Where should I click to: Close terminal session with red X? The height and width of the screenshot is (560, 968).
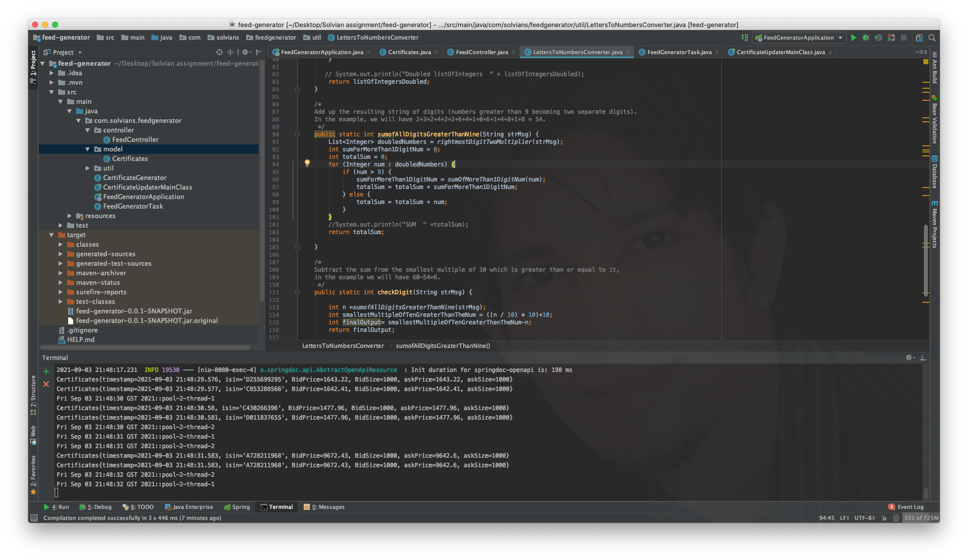click(46, 384)
